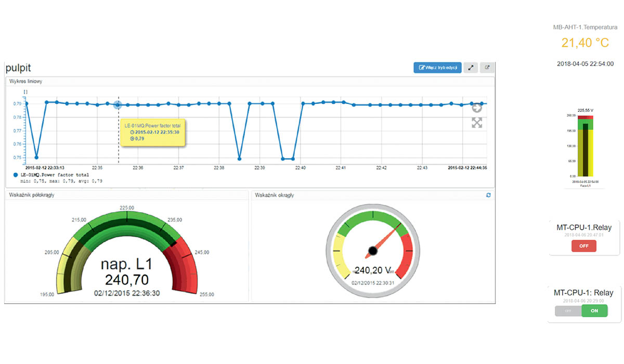Screen dimensions: 624x364
Task: Click the gray arrow icon on chart
Action: pyautogui.click(x=477, y=108)
